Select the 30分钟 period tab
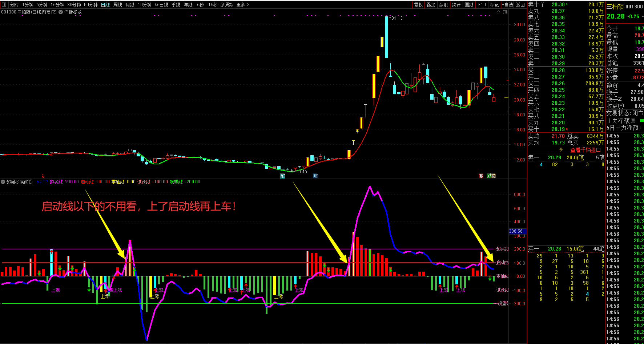 pyautogui.click(x=74, y=5)
